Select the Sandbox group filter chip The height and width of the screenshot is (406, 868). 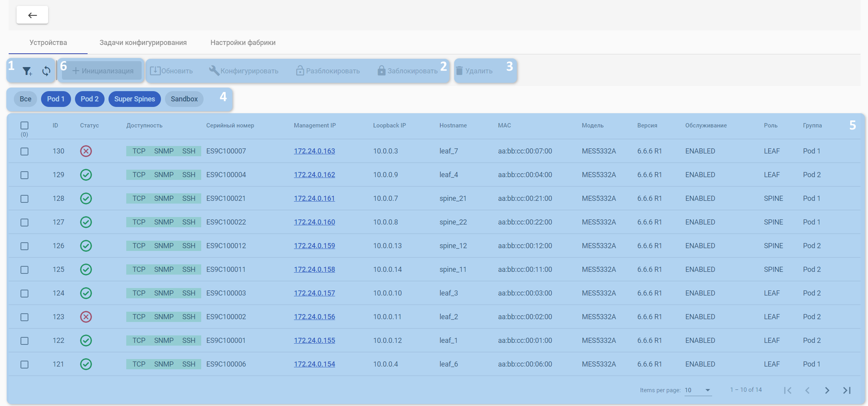[x=184, y=99]
